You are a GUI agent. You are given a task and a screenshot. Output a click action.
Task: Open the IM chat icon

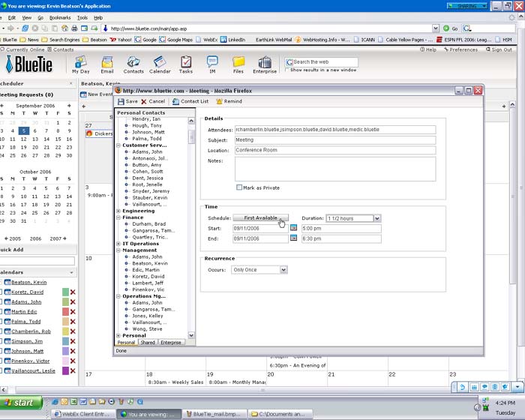click(212, 64)
